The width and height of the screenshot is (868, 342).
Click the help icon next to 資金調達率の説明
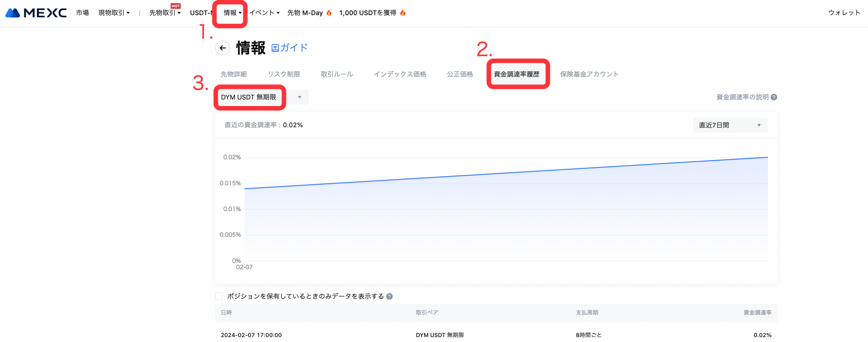tap(774, 97)
